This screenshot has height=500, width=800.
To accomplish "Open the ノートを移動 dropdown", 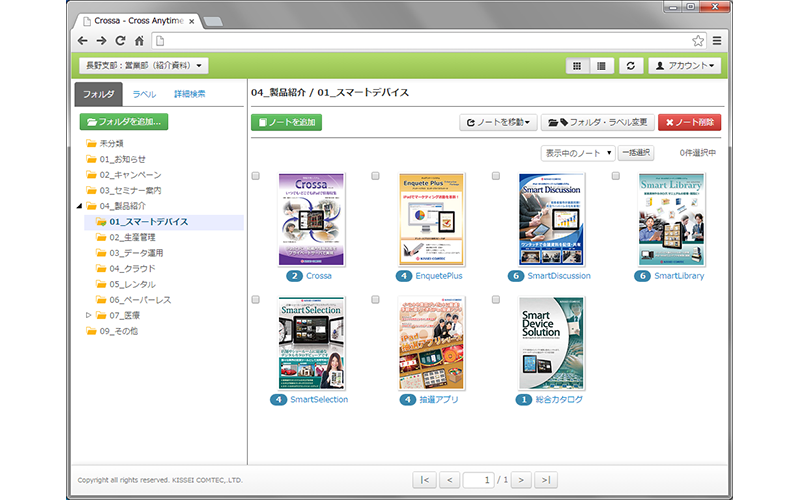I will pyautogui.click(x=498, y=122).
